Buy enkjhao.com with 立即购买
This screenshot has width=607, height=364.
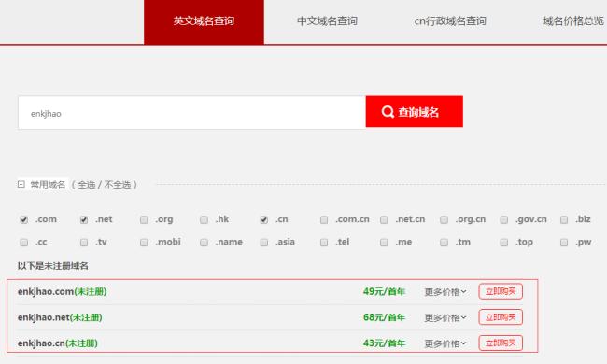[501, 291]
